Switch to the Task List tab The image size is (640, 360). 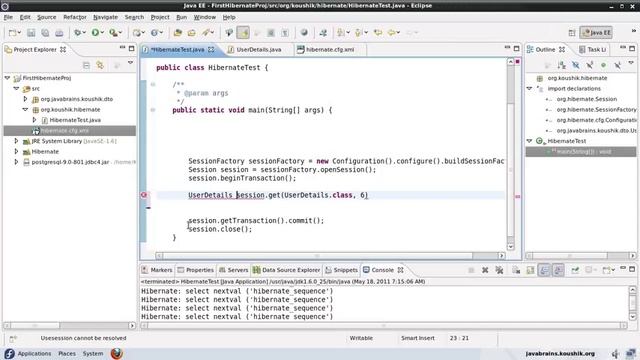tap(592, 49)
